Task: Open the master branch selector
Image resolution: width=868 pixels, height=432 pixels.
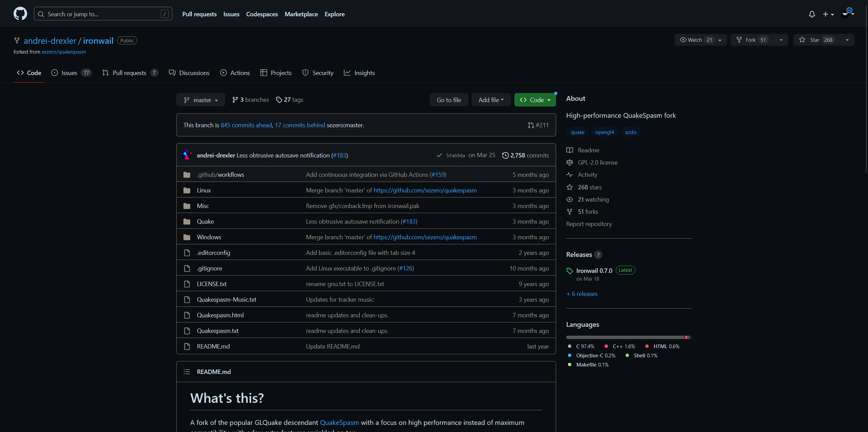Action: 201,100
